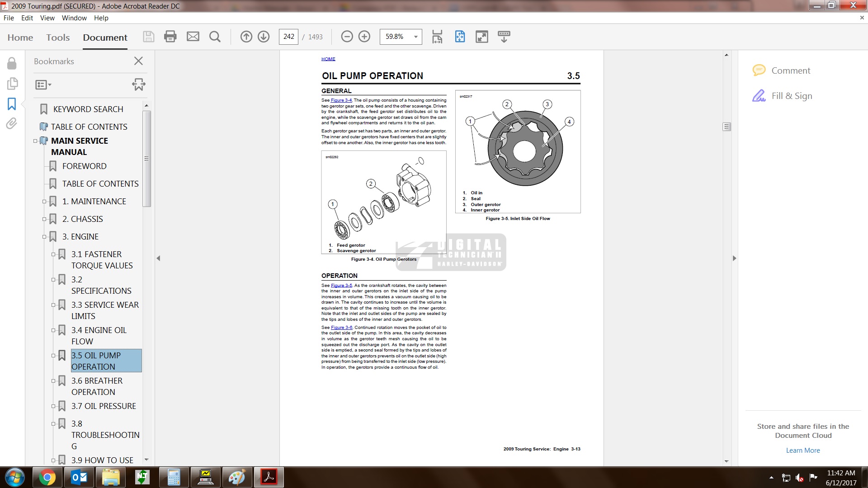Viewport: 868px width, 488px height.
Task: Click the Figure 3-6 link
Action: click(x=341, y=328)
